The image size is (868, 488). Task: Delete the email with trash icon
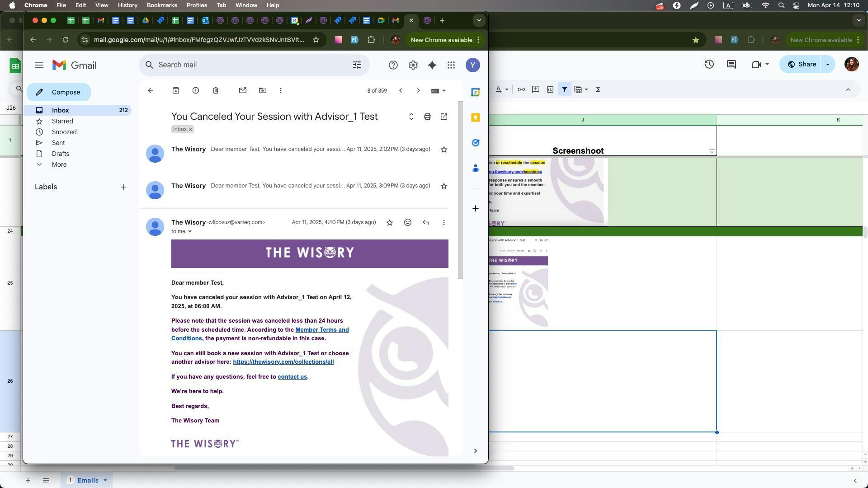(216, 90)
